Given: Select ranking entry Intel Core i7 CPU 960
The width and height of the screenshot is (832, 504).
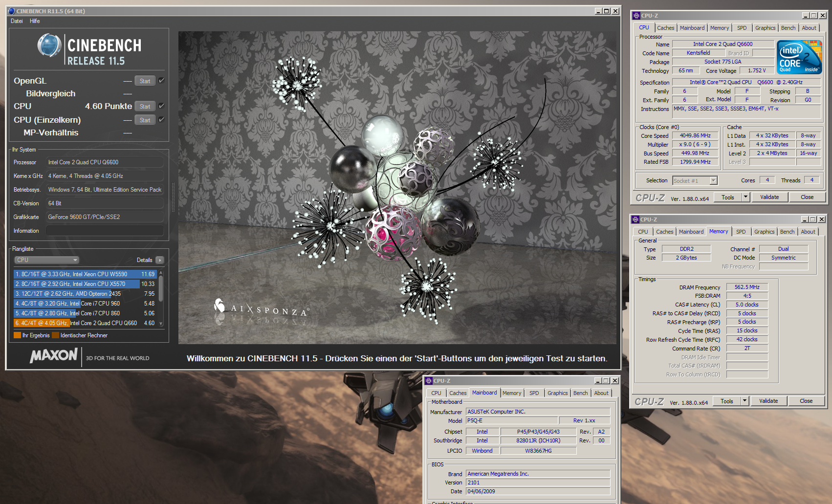Looking at the screenshot, I should (85, 304).
